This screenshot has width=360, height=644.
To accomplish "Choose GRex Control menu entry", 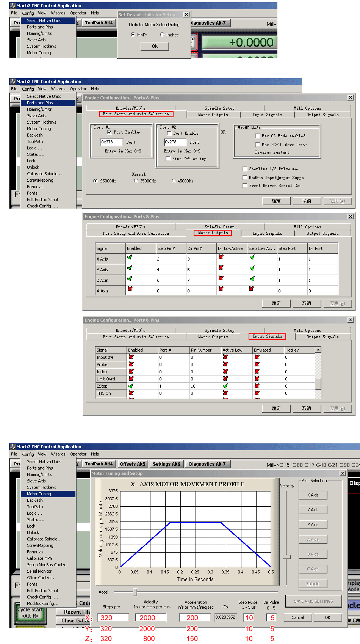I will [41, 578].
